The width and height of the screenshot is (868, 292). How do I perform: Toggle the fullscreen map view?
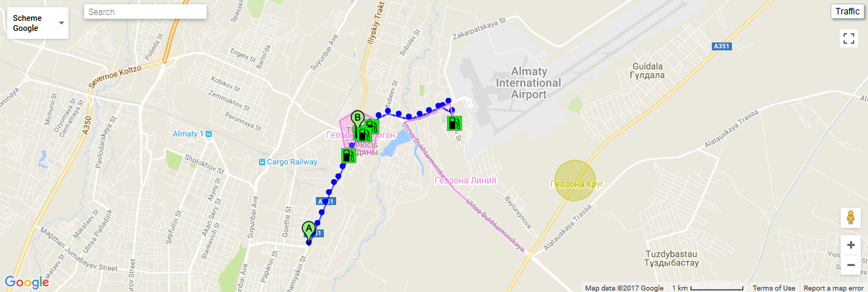point(849,39)
